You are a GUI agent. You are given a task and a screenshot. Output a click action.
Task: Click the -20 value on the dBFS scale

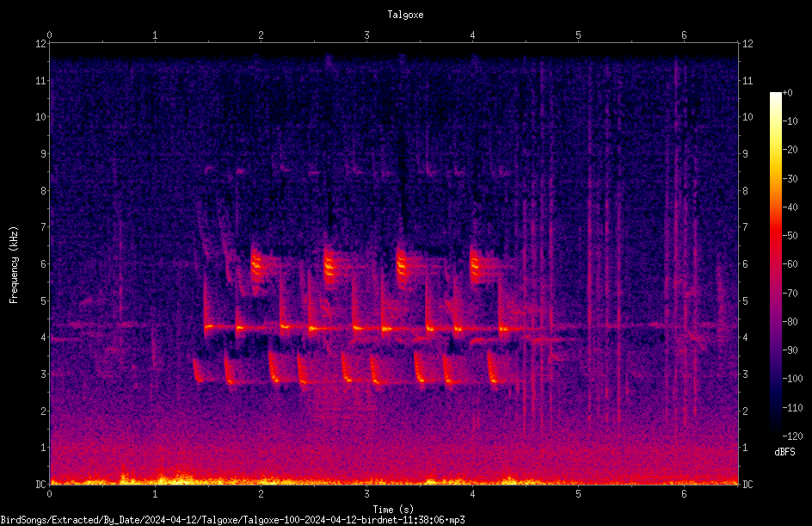coord(790,149)
